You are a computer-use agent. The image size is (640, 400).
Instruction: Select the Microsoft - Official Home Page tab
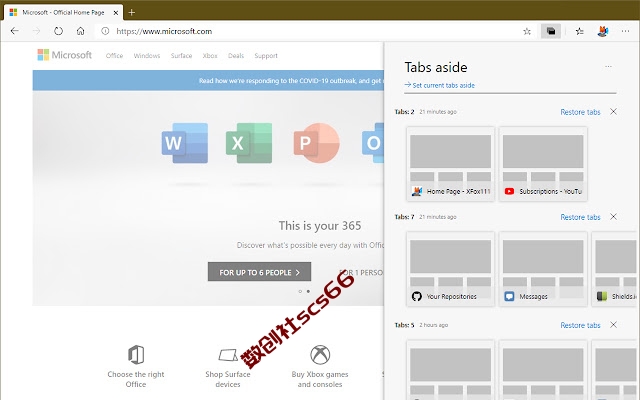tap(63, 13)
